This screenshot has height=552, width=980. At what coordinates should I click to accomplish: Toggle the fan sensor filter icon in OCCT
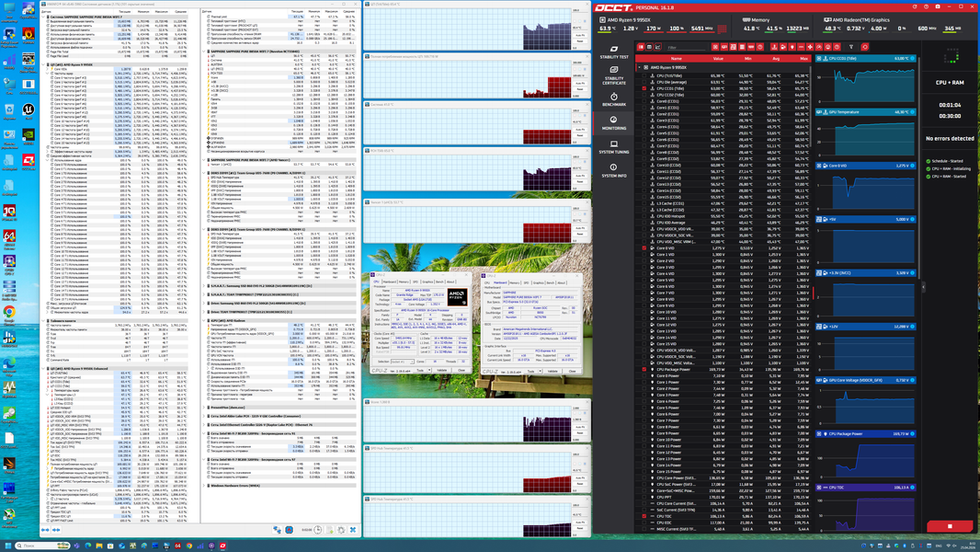809,47
